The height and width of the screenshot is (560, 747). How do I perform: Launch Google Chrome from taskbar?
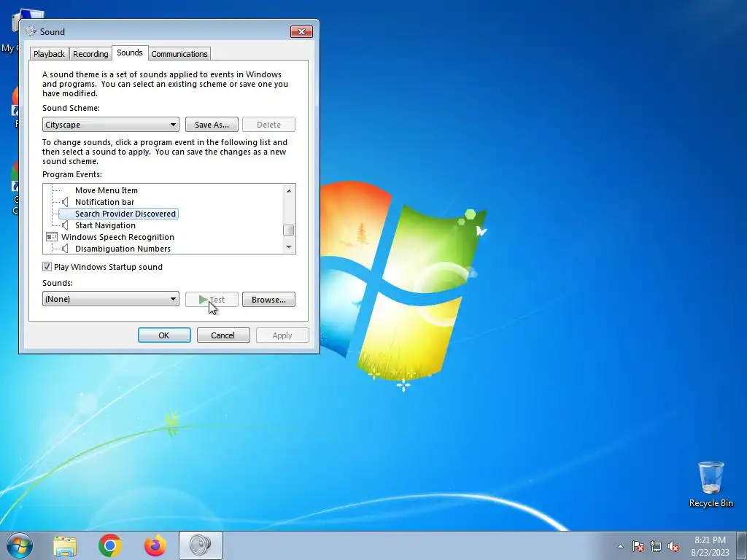110,545
